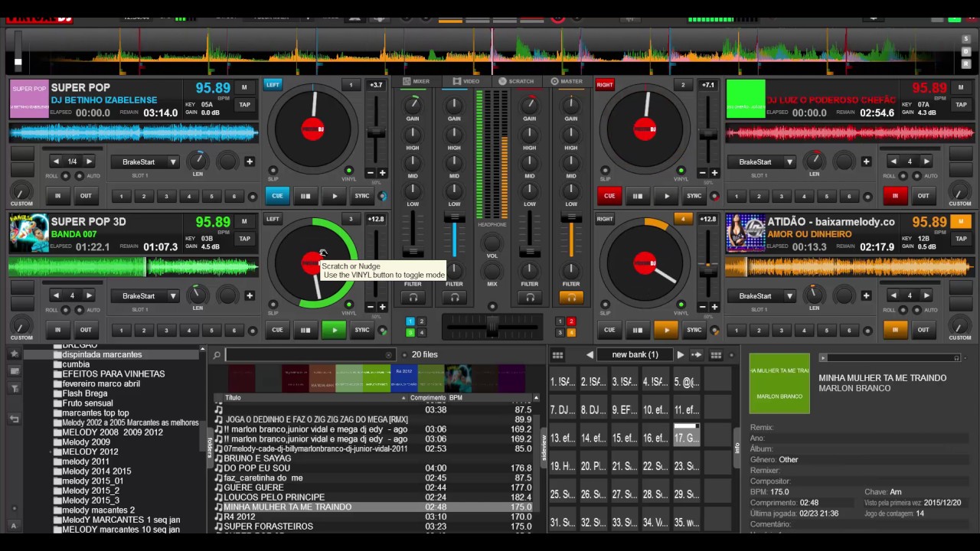The image size is (980, 551).
Task: Click the filter icon in the browser sidebar
Action: coord(14,388)
